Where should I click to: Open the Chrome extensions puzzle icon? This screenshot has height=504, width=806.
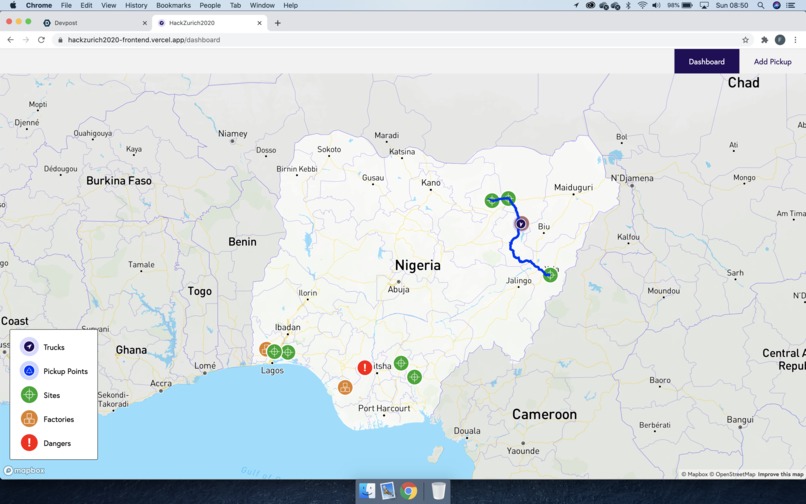tap(764, 40)
